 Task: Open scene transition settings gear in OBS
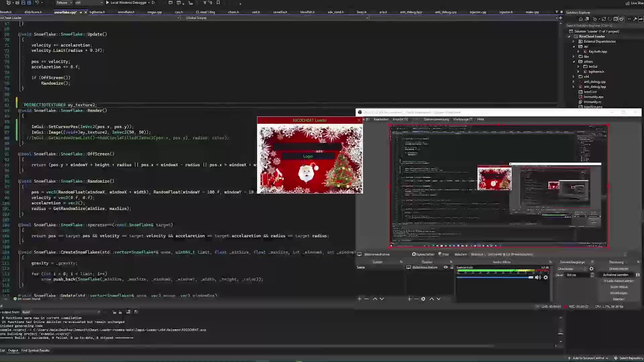[x=591, y=268]
